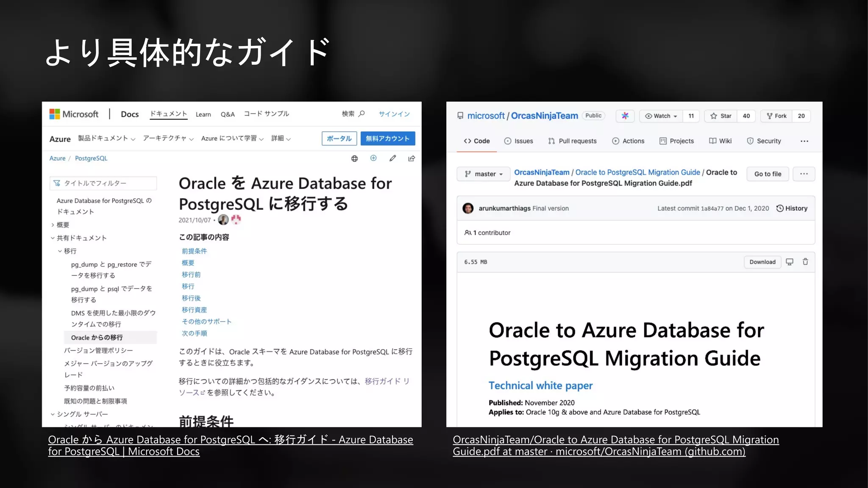
Task: Select the コード サンプル tab
Action: click(266, 114)
